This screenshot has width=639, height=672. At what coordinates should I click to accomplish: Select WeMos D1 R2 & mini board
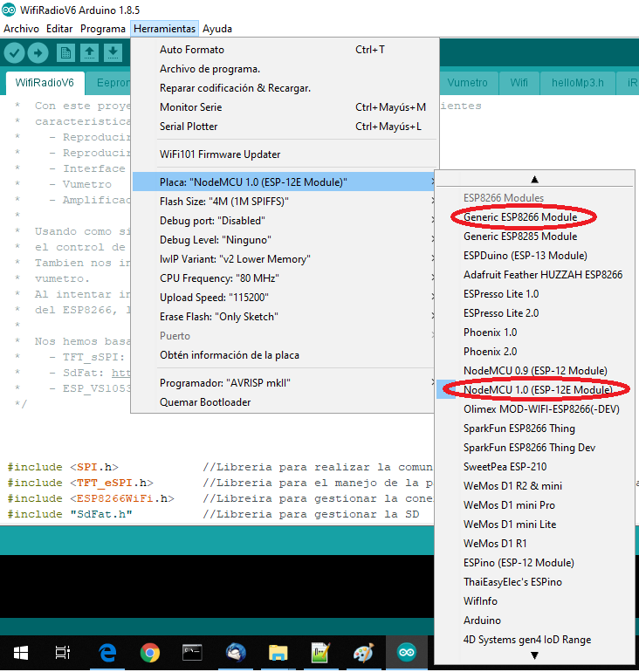click(x=534, y=486)
